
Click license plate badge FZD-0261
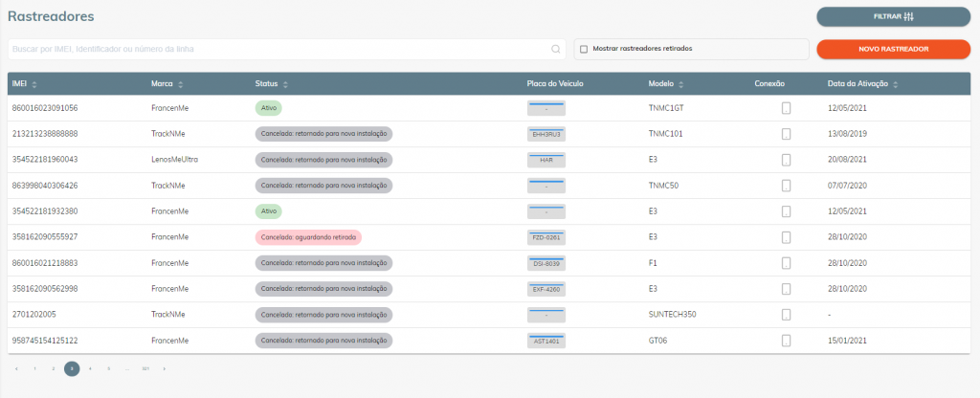point(546,237)
